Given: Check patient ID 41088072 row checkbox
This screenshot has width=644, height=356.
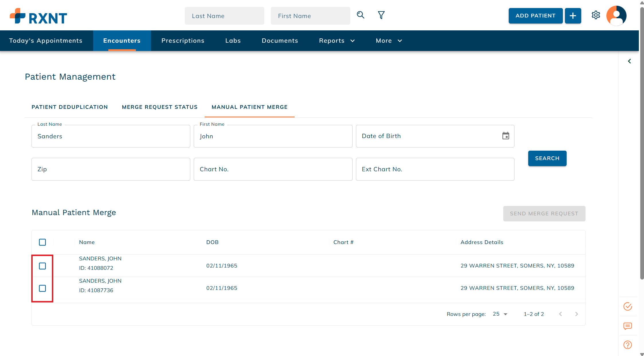Looking at the screenshot, I should 42,266.
